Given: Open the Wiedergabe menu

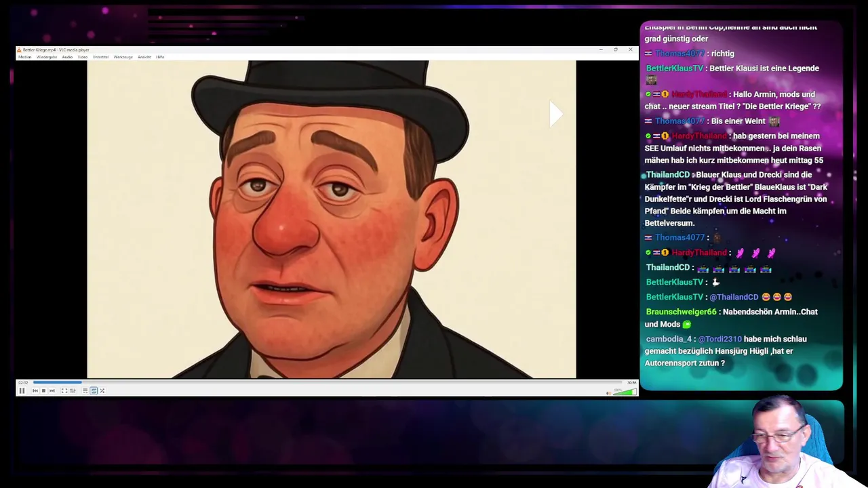Looking at the screenshot, I should [x=47, y=57].
